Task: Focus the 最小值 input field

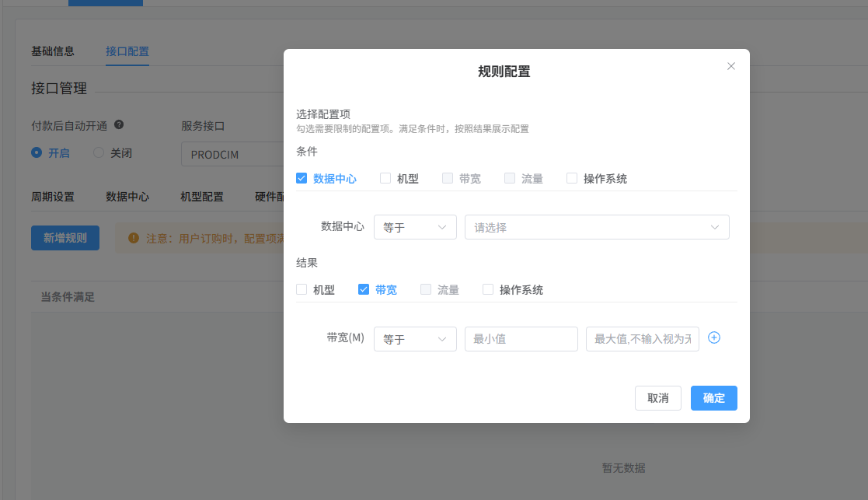Action: 521,339
